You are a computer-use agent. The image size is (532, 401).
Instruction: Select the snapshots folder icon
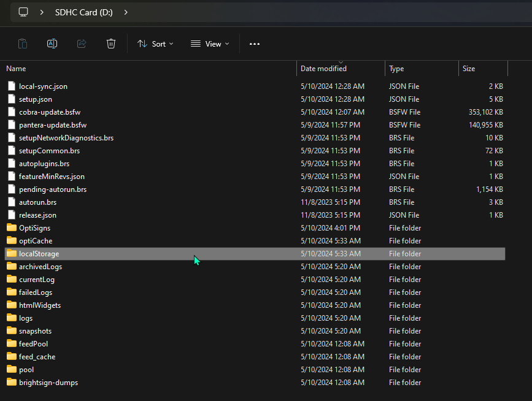12,330
